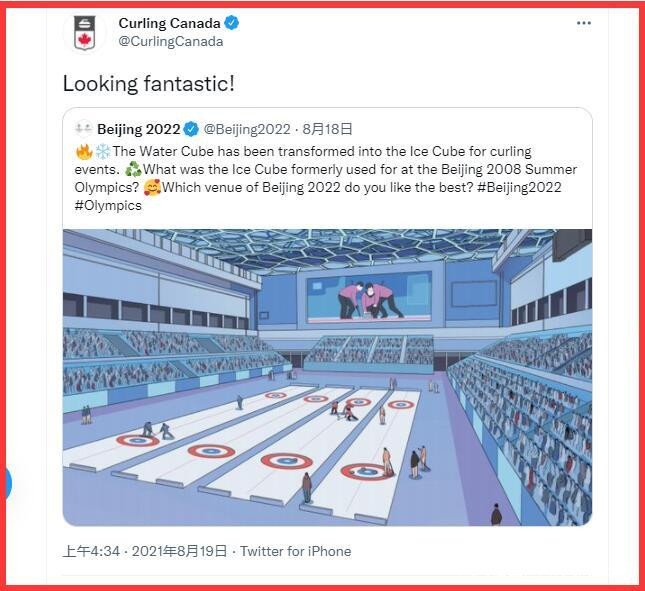Open the #Olympics hashtag

coord(108,206)
